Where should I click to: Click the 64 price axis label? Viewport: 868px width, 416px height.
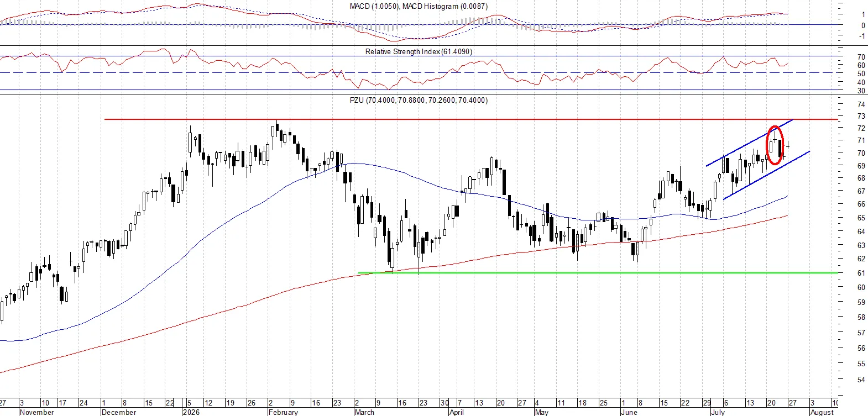pyautogui.click(x=861, y=231)
